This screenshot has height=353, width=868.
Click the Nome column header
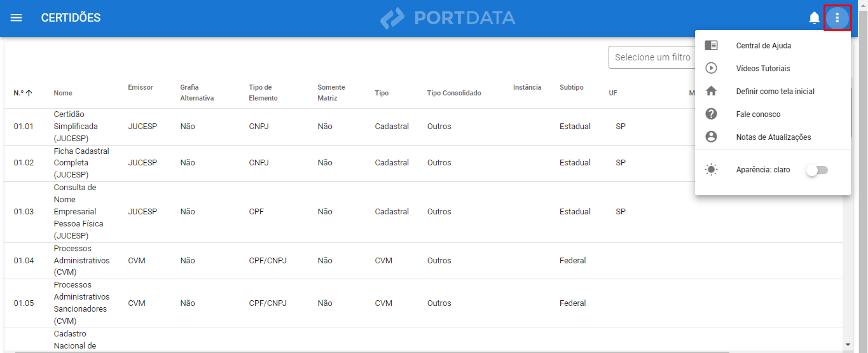point(63,93)
